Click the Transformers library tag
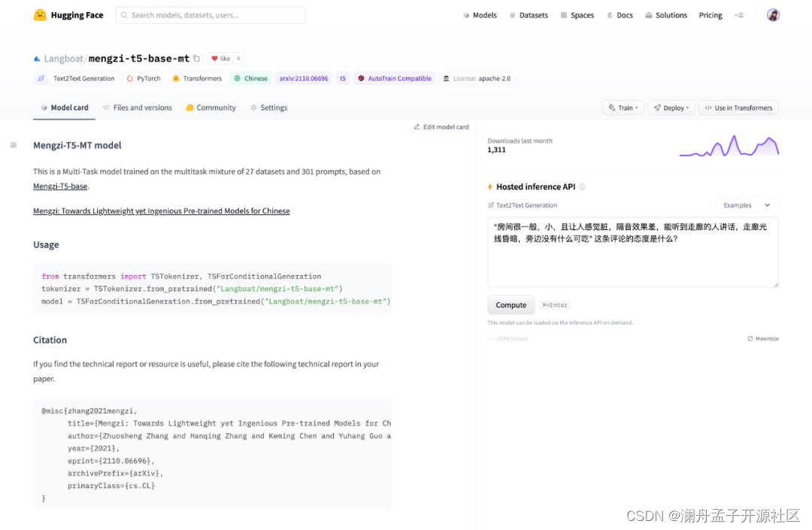This screenshot has height=530, width=812. (197, 79)
